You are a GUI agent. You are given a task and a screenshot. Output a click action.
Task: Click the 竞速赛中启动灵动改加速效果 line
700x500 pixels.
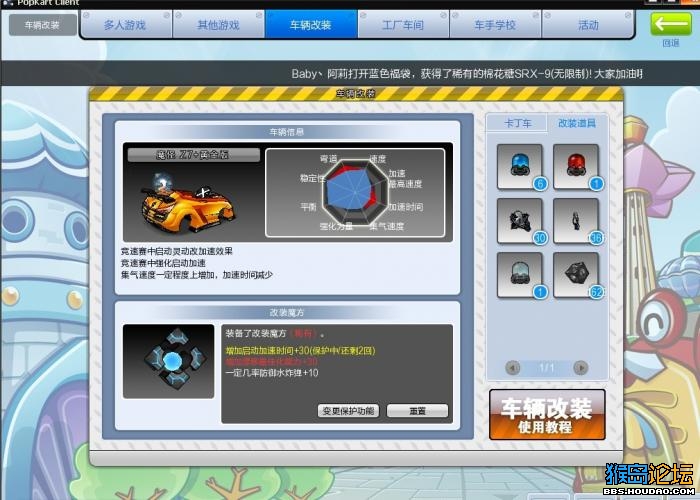tap(177, 251)
